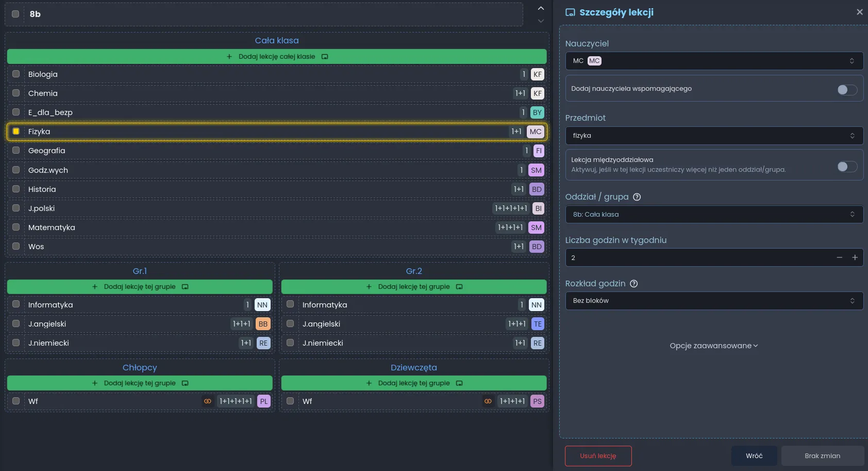Open the Przedmiot dropdown showing fizyka
The height and width of the screenshot is (471, 868).
pos(714,136)
